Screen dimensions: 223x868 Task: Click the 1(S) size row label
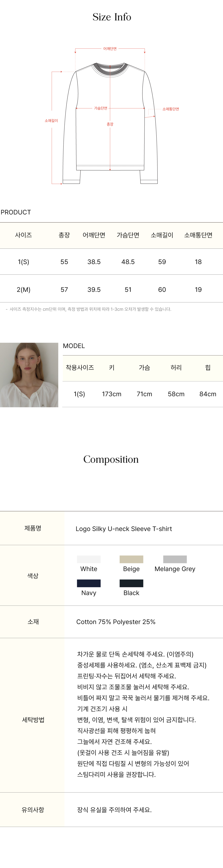[24, 262]
